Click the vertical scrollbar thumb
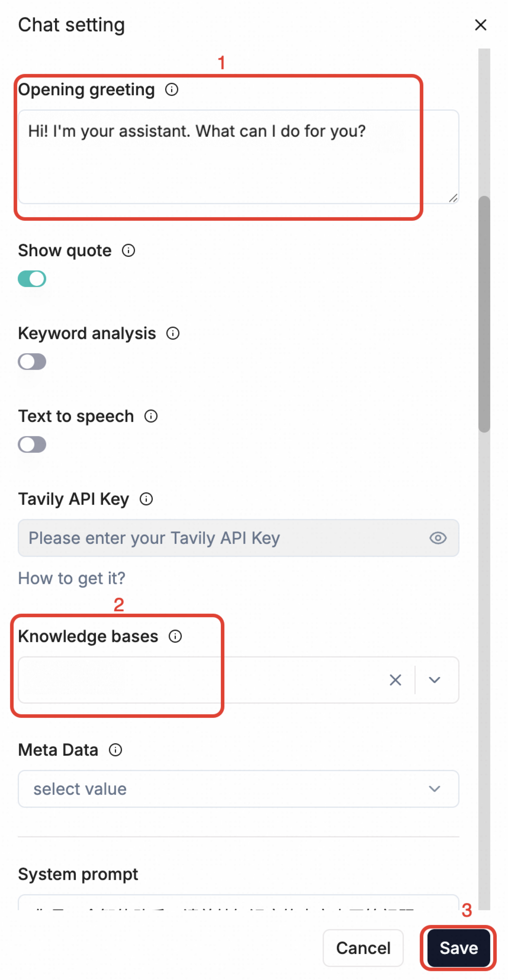 484,314
